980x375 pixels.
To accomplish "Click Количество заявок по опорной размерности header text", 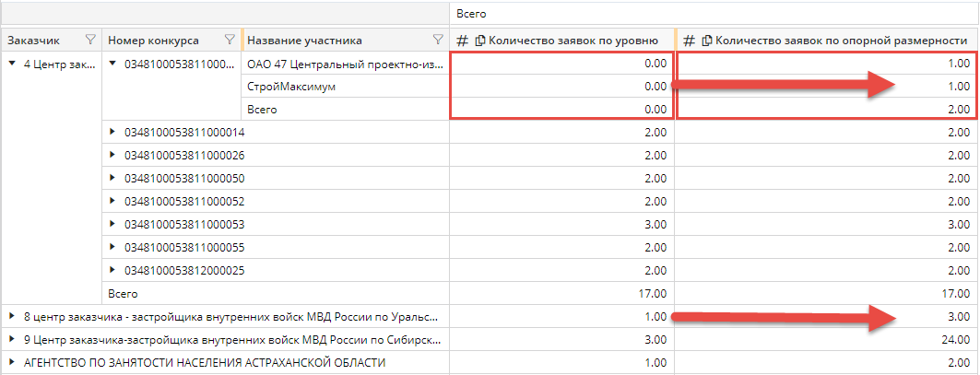I will click(x=840, y=41).
